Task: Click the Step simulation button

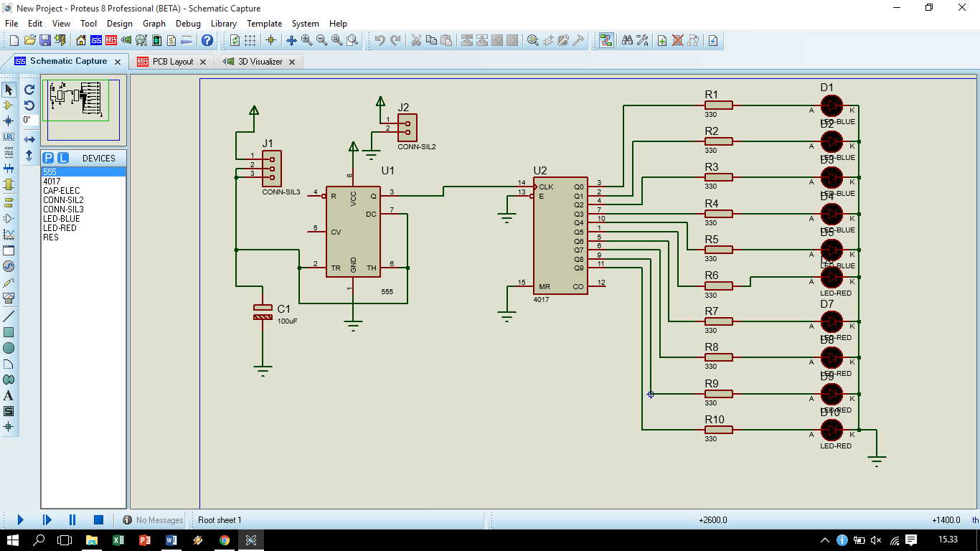Action: tap(47, 519)
